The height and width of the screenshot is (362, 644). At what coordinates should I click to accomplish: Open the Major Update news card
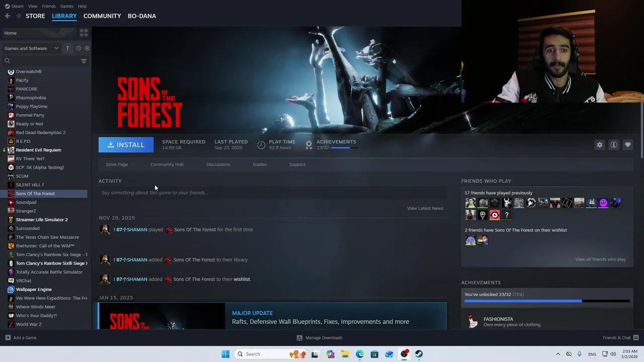pos(272,316)
